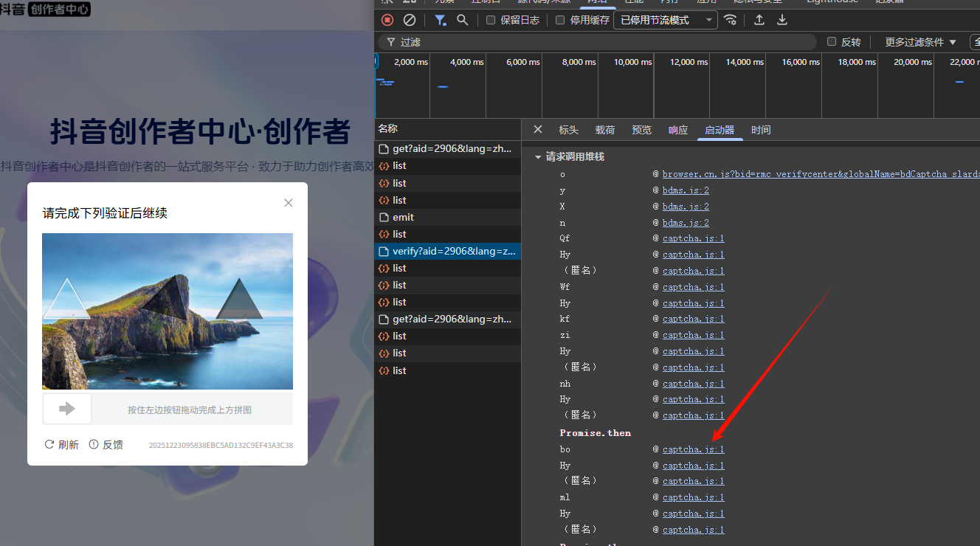Open bdms.js:2 link in the n row
The width and height of the screenshot is (980, 546).
tap(686, 223)
